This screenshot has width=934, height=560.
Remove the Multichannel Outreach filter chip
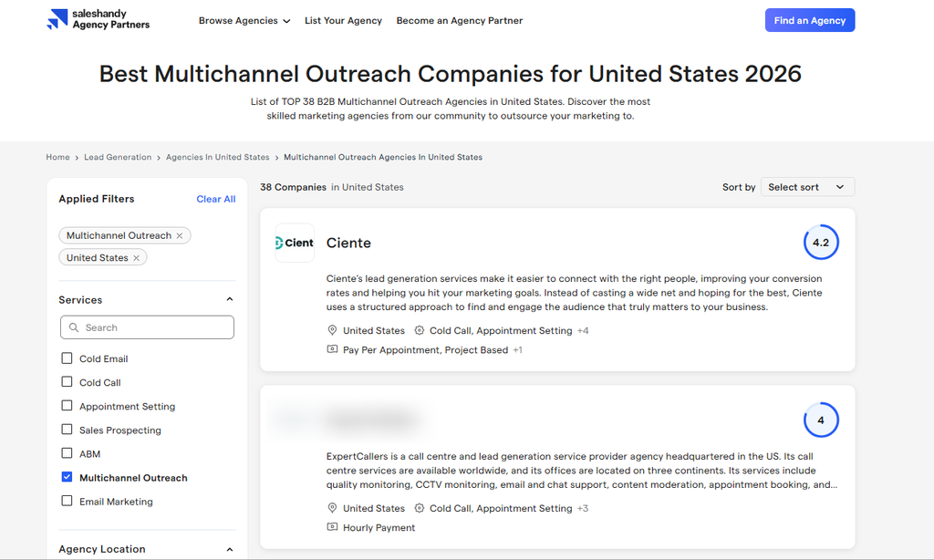180,236
